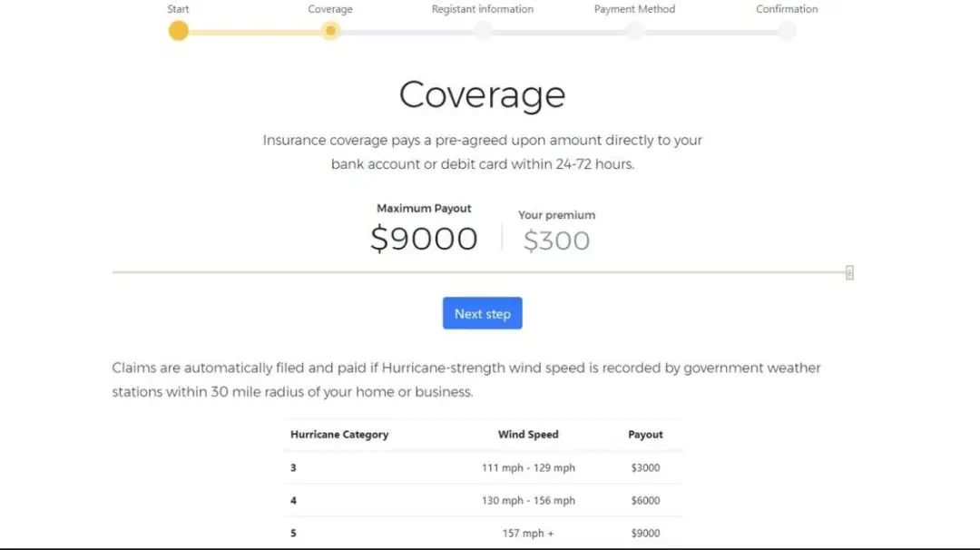
Task: Click the $9000 maximum payout value
Action: (424, 239)
